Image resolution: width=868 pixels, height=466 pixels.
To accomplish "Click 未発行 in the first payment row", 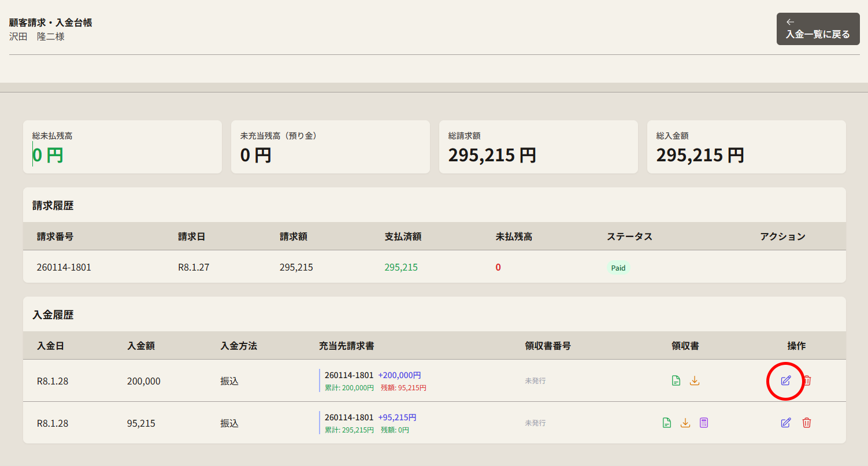I will [535, 381].
